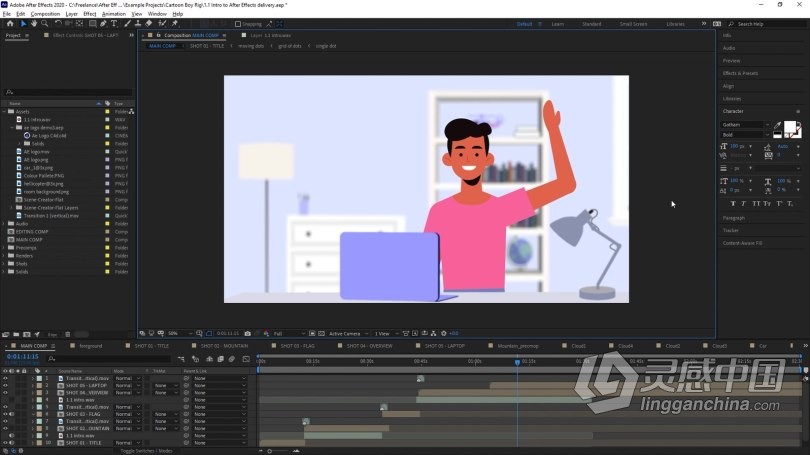
Task: Switch to SHOT 02 - MOUNTAIN timeline tab
Action: click(x=224, y=346)
